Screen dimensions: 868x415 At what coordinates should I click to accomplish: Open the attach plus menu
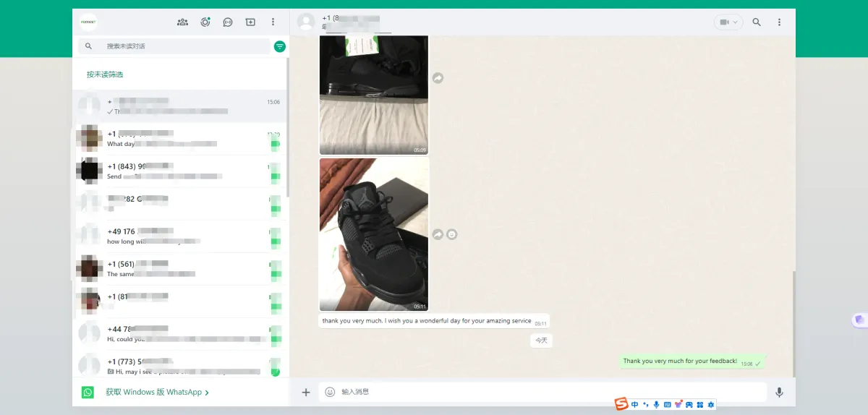pos(306,392)
